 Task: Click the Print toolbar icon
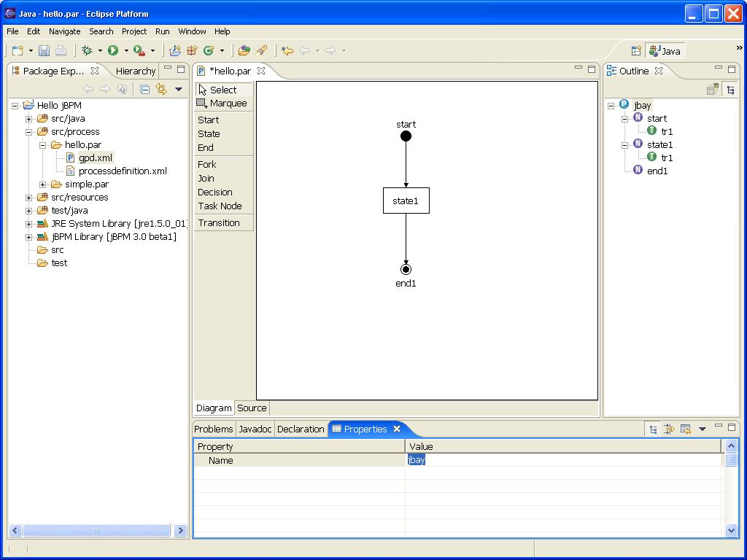[x=61, y=50]
